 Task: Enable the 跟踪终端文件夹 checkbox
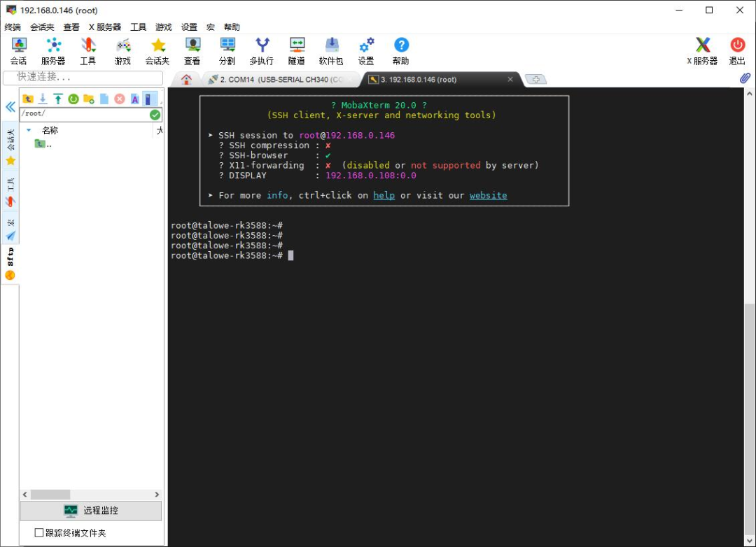(39, 533)
